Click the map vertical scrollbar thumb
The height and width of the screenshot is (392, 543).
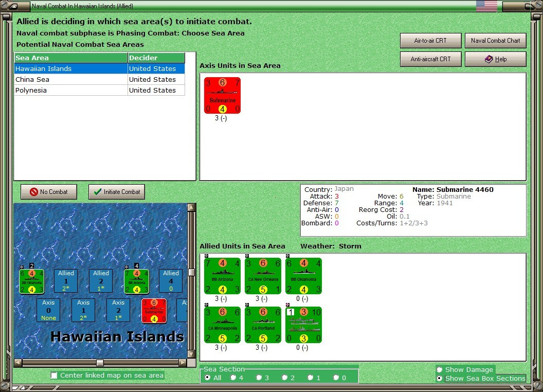coord(191,273)
